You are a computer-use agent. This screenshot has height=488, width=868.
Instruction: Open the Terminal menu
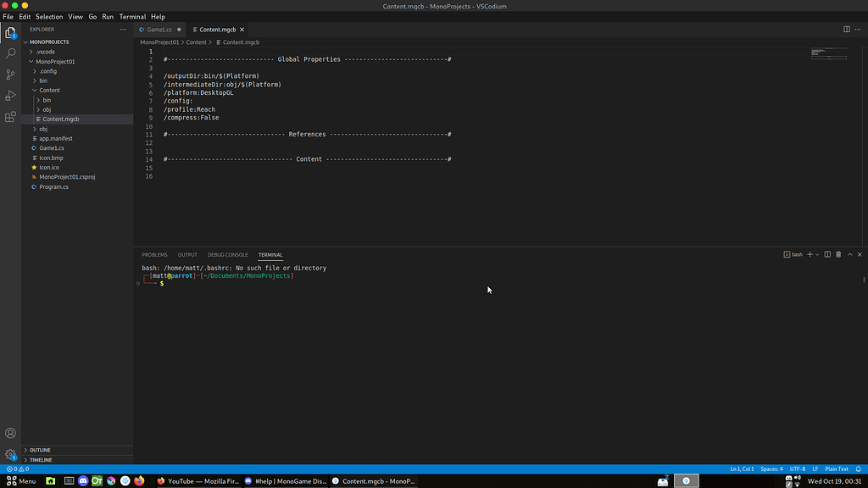132,16
